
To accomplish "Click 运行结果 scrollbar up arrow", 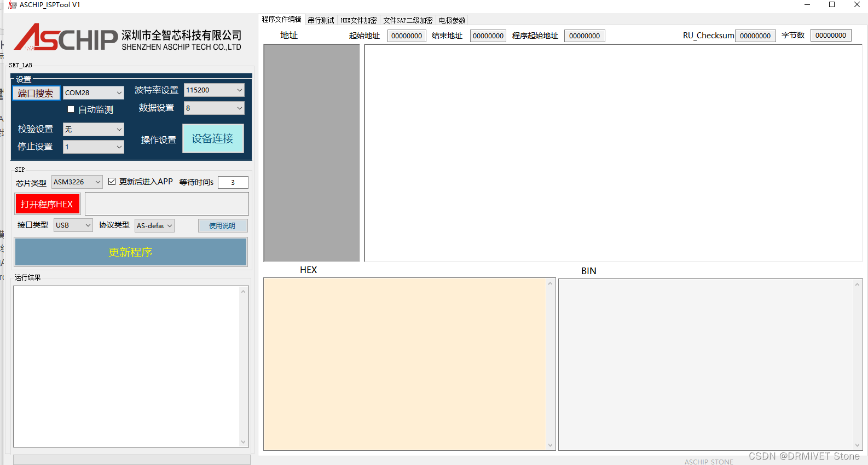I will click(244, 292).
